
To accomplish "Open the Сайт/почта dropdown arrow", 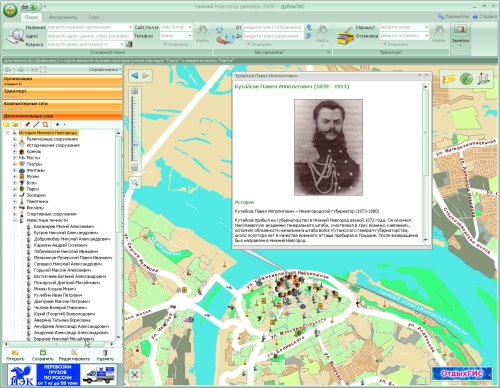I will [190, 27].
